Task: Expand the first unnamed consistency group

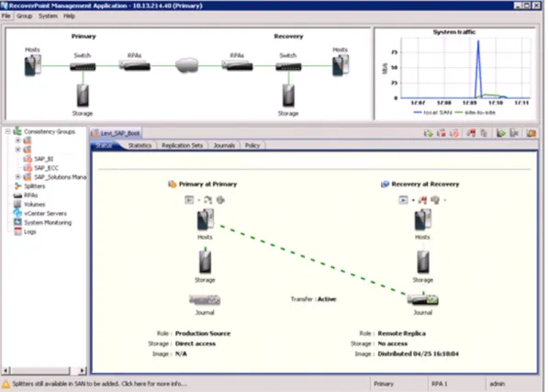Action: (17, 140)
